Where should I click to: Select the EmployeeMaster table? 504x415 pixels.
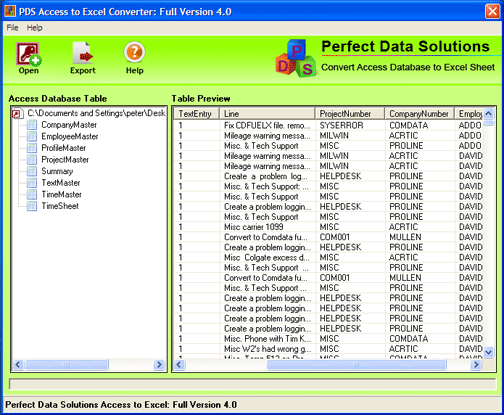70,136
